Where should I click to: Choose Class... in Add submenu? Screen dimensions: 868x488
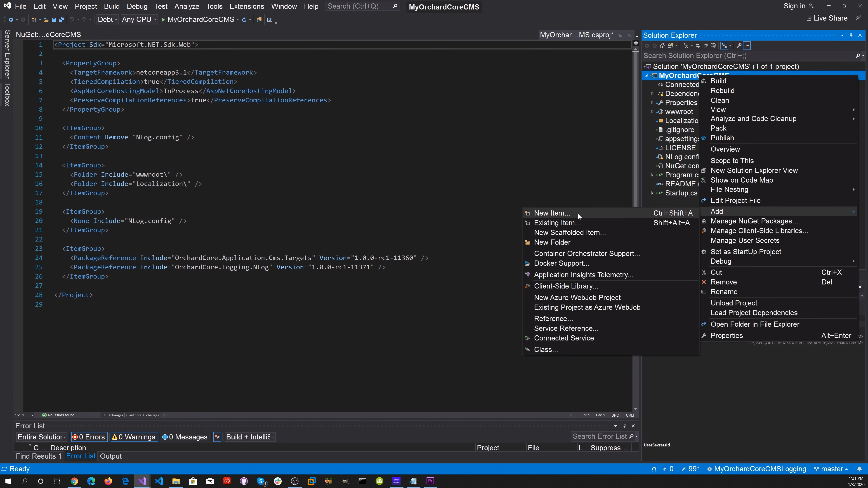pos(611,350)
